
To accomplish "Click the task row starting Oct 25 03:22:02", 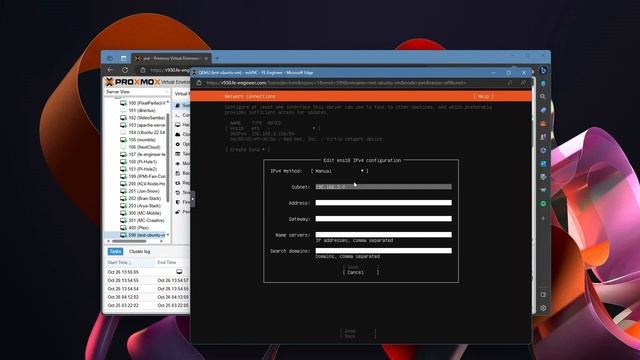I will click(147, 305).
